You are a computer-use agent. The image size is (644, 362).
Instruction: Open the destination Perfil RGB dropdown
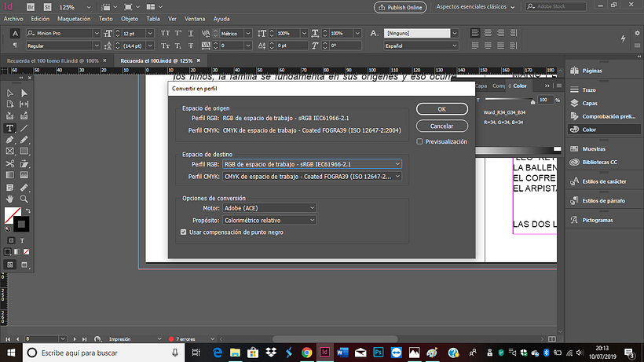point(312,164)
